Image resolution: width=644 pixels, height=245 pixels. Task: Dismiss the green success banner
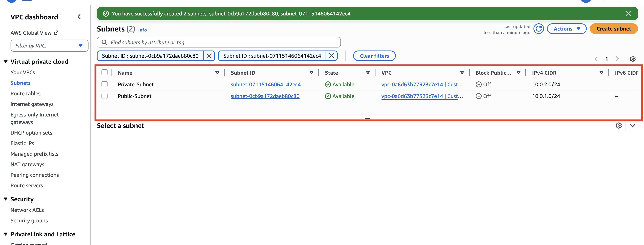coord(628,14)
